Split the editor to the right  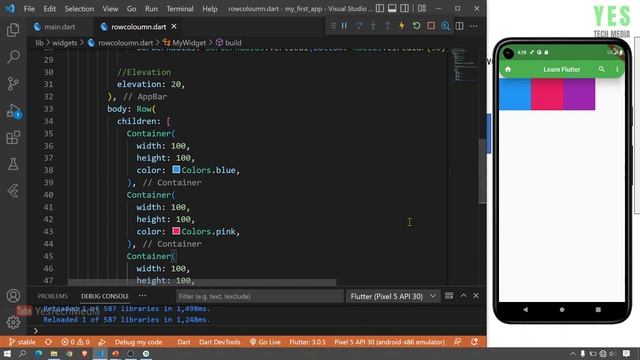click(460, 26)
